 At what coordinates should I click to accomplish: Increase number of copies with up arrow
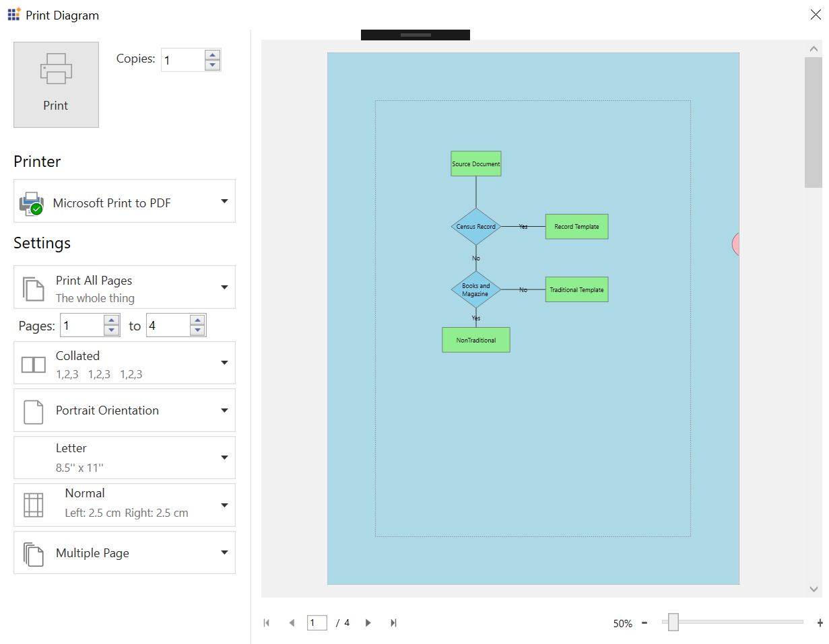click(213, 55)
